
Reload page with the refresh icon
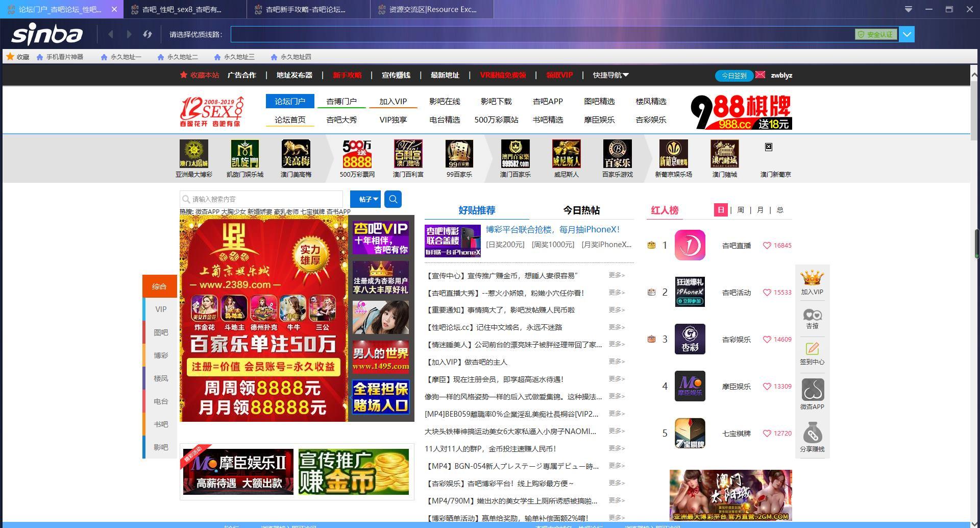coord(148,34)
